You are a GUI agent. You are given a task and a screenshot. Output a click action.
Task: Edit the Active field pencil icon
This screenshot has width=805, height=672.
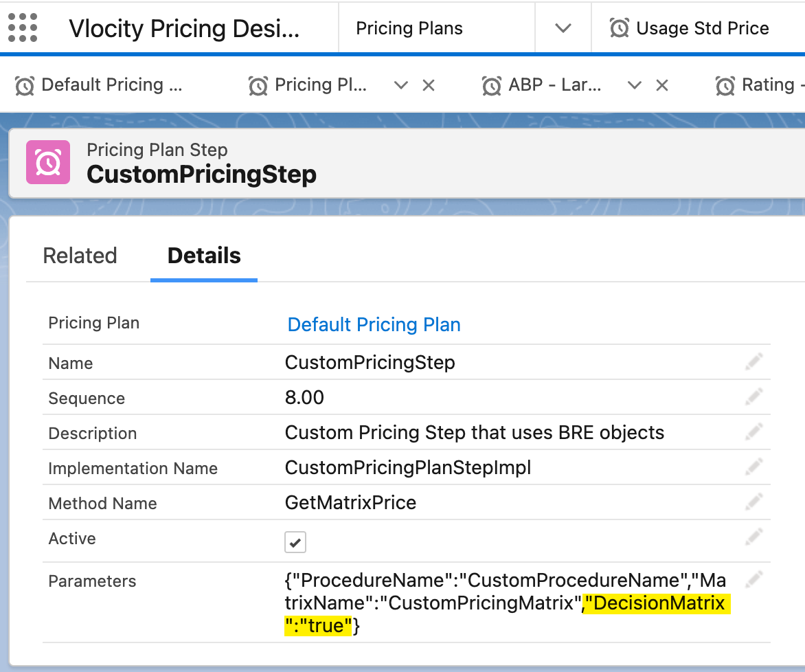click(753, 537)
